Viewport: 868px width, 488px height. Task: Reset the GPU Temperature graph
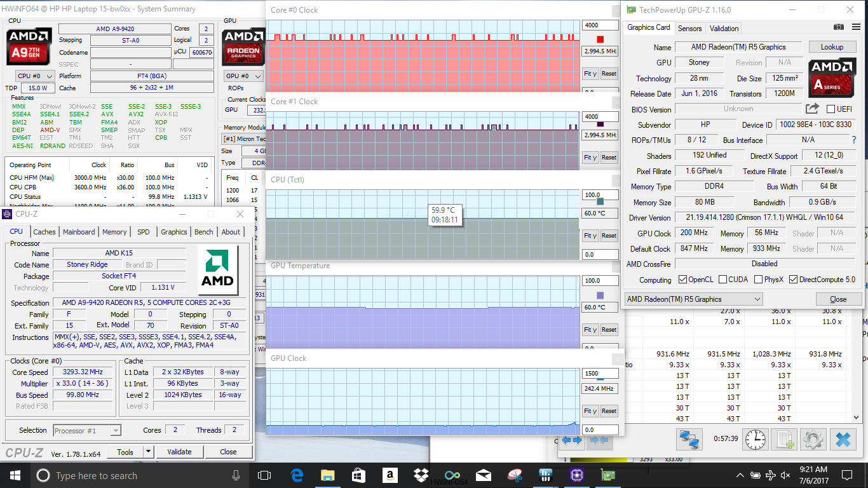609,330
